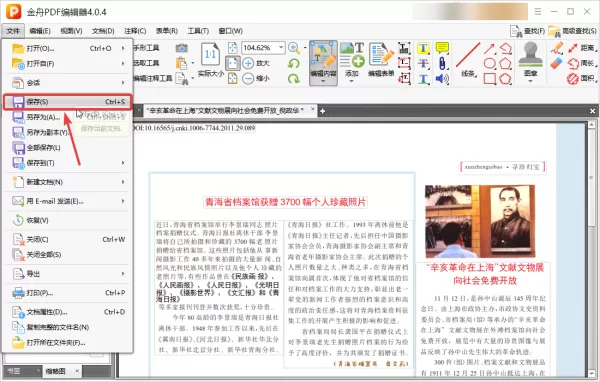Viewport: 600px width, 382px height.
Task: Expand the Add content dropdown arrow
Action: pyautogui.click(x=352, y=81)
